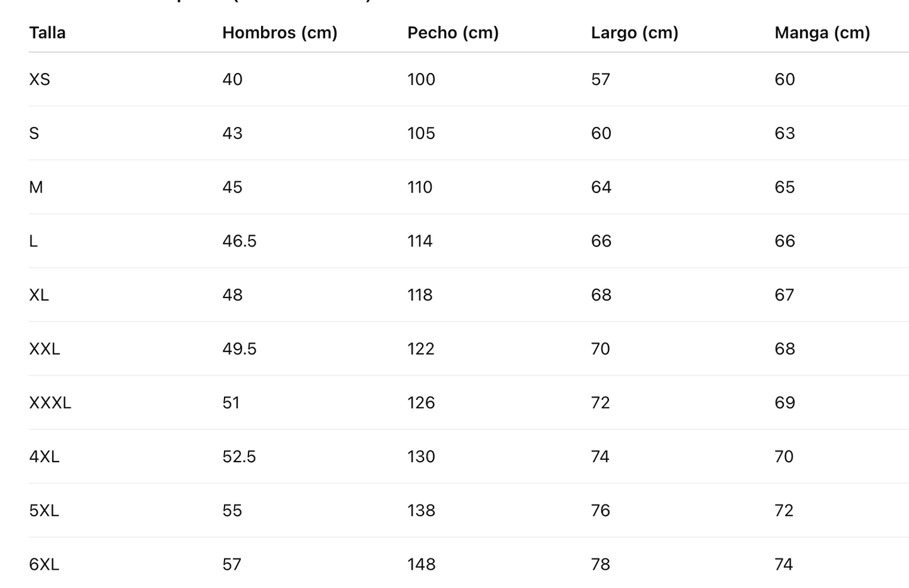Viewport: 909px width, 588px height.
Task: Select the 6XL size row label
Action: tap(44, 565)
